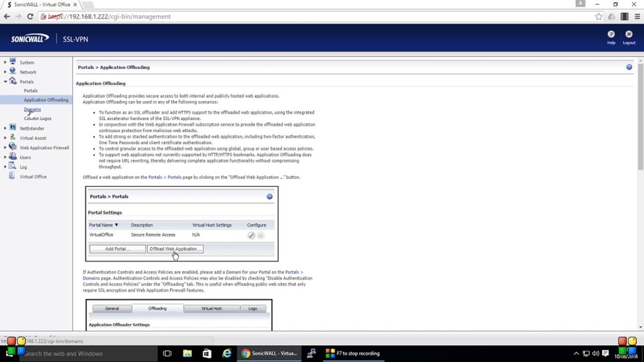Image resolution: width=644 pixels, height=362 pixels.
Task: Open the Action Center notifications icon
Action: (606, 353)
